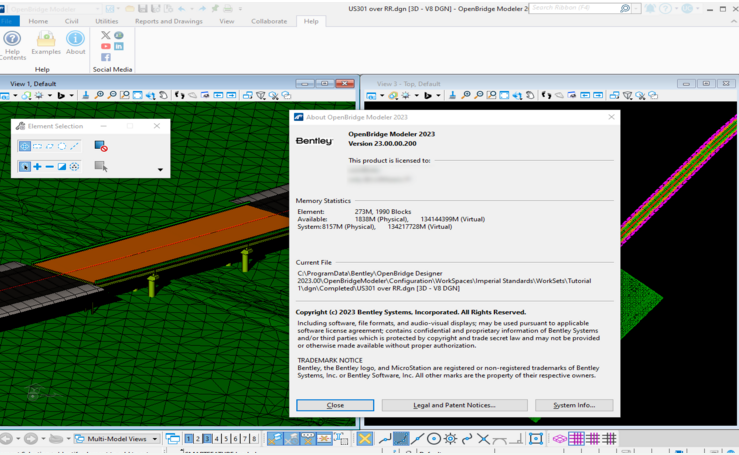Switch to the Utilities ribbon tab
The image size is (739, 455).
[107, 21]
